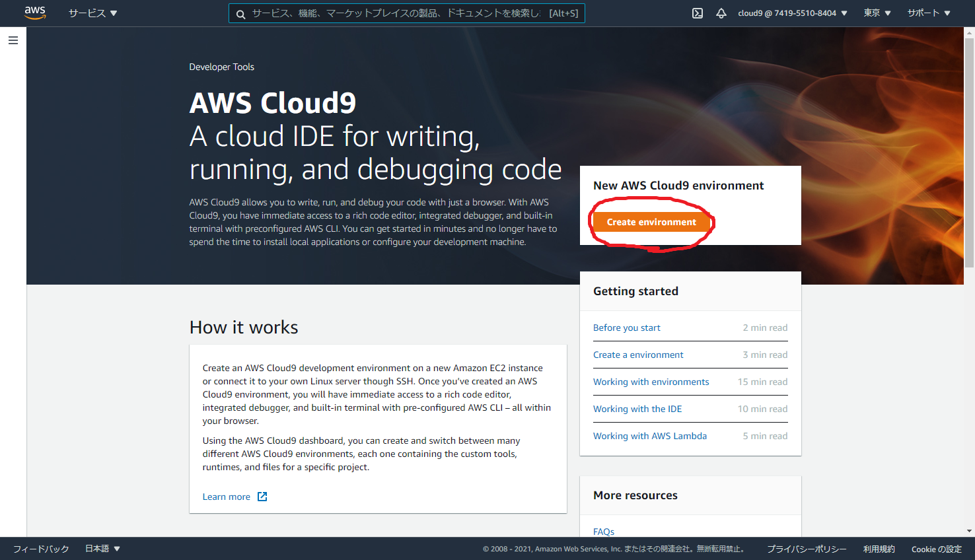Screen dimensions: 975x560
Task: Open the hamburger side navigation menu
Action: (x=13, y=40)
